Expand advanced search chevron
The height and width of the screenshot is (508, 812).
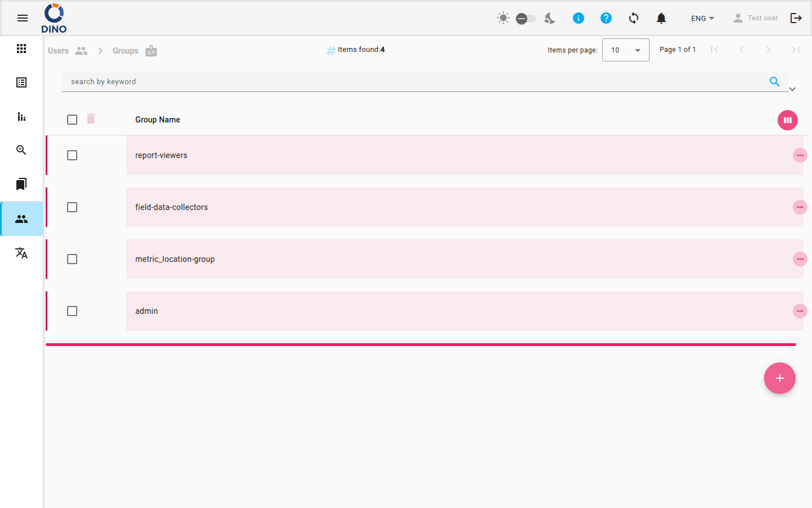pos(792,89)
